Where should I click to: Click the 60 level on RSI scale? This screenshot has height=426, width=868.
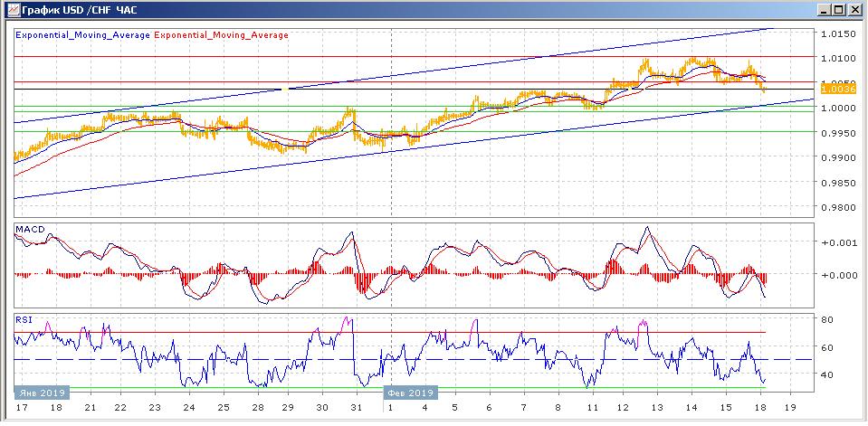pyautogui.click(x=827, y=347)
